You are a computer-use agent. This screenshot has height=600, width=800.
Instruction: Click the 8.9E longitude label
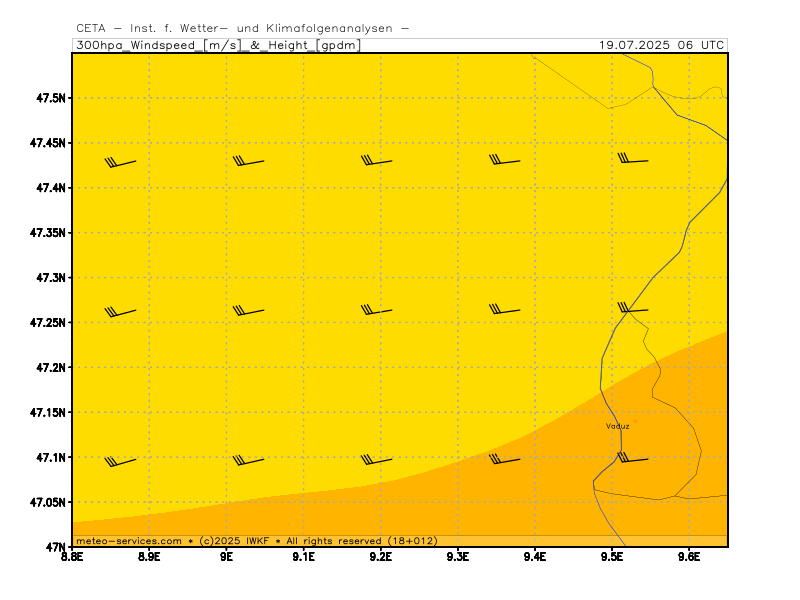tap(149, 556)
